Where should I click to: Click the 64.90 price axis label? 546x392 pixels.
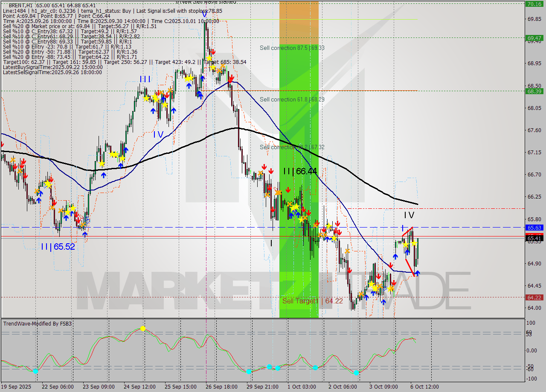point(534,263)
